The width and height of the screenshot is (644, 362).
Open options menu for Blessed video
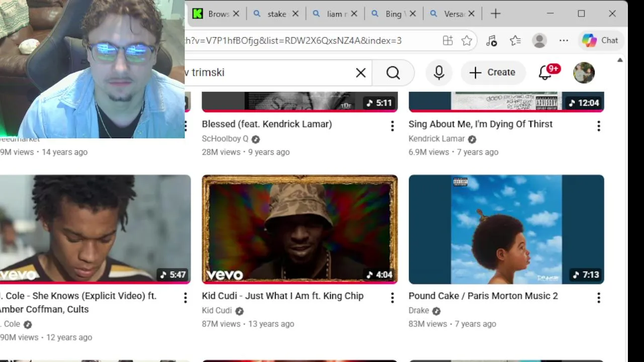[392, 126]
